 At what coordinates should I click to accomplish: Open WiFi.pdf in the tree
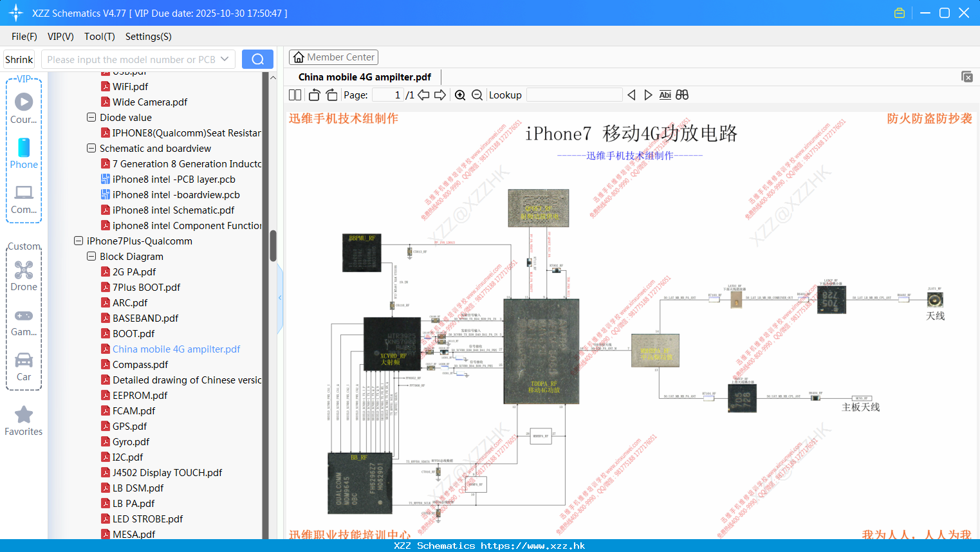tap(130, 86)
